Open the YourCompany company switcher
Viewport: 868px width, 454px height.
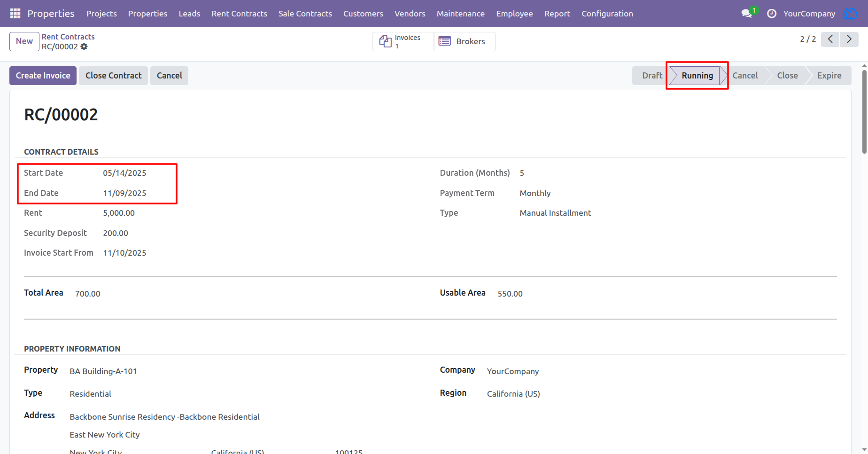pos(809,14)
